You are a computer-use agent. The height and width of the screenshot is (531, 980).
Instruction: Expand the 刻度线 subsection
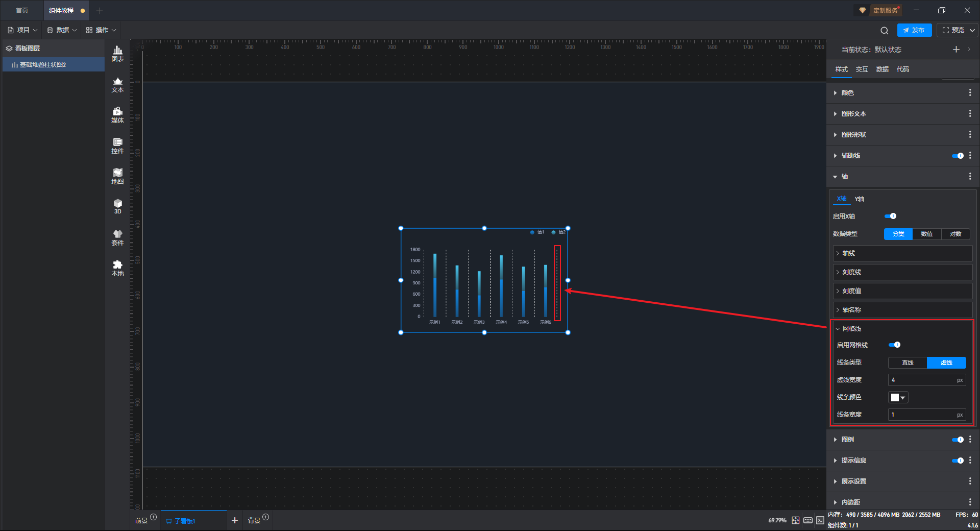[902, 272]
